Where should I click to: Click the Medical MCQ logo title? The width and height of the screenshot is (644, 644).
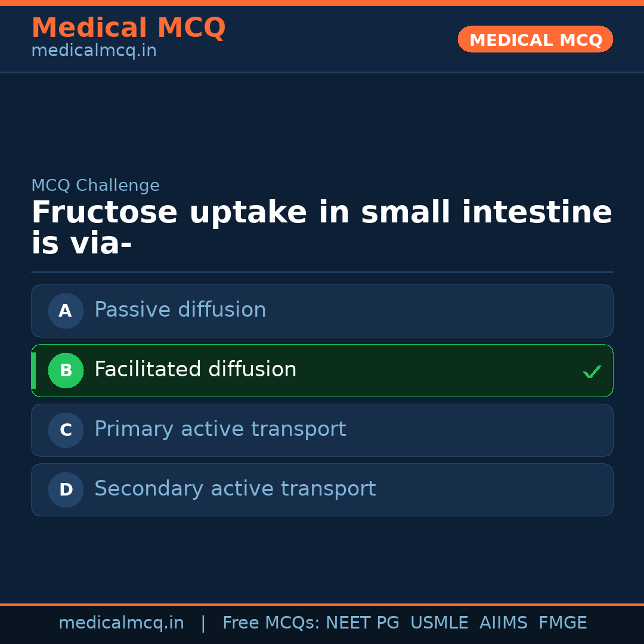click(x=128, y=28)
